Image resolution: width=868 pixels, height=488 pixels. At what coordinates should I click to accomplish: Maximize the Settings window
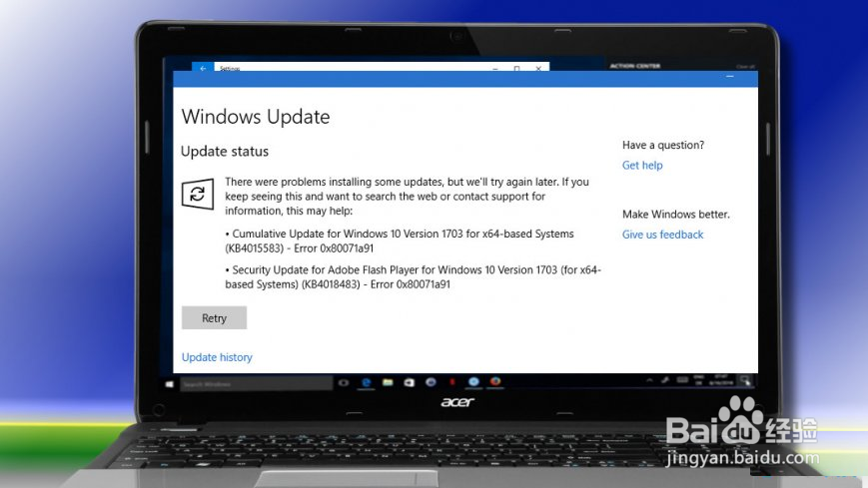(x=516, y=68)
